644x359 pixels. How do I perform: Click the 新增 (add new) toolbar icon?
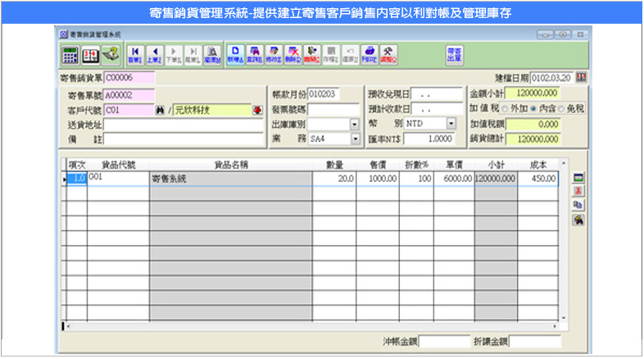click(234, 55)
